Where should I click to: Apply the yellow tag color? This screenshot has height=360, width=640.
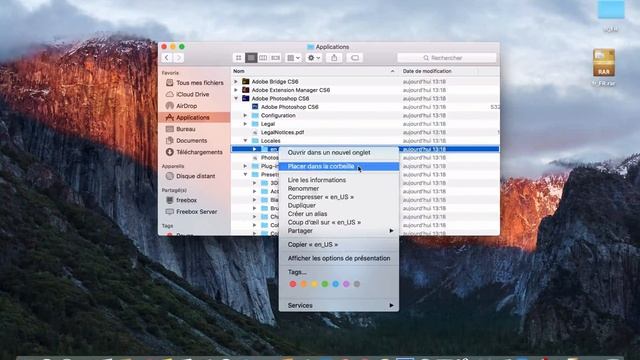tap(314, 284)
